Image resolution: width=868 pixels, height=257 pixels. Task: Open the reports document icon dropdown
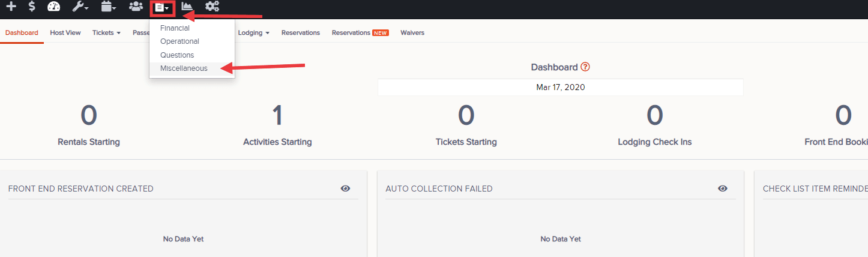point(162,8)
